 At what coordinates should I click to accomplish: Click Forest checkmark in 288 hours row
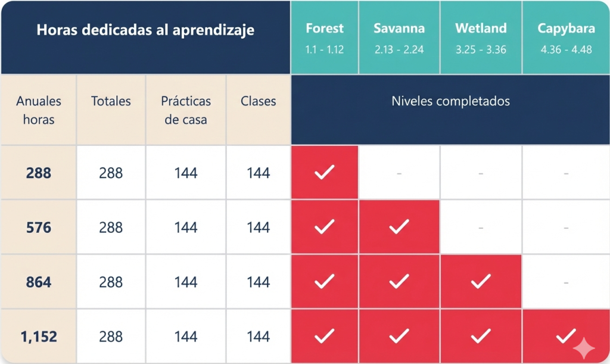(x=325, y=172)
